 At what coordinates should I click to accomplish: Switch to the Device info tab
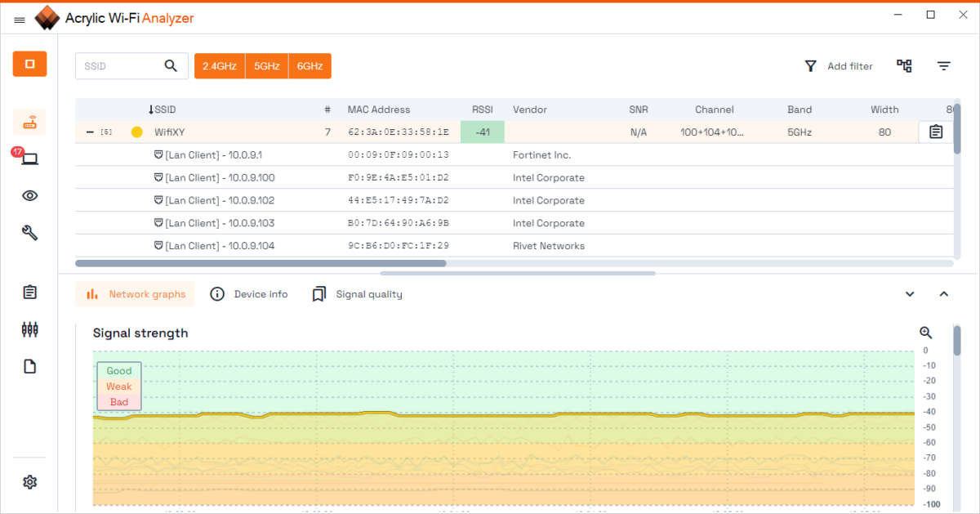pyautogui.click(x=249, y=294)
